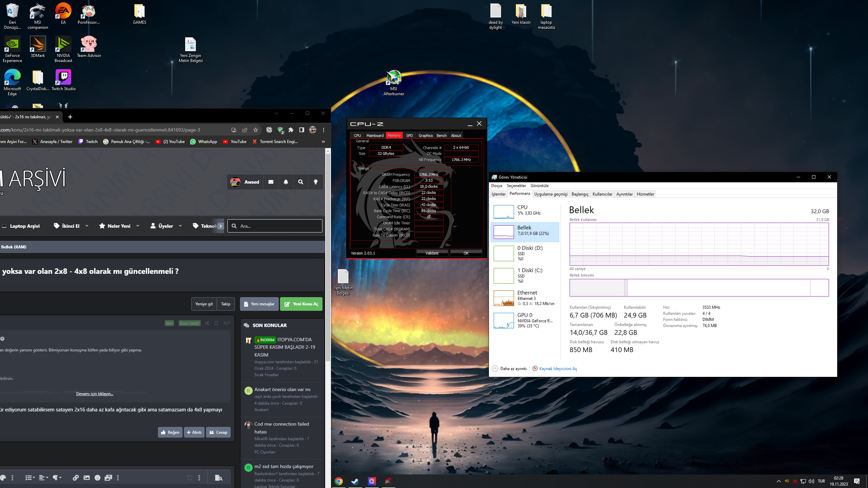Click CPU-Z OK button
The height and width of the screenshot is (488, 868).
[x=466, y=253]
